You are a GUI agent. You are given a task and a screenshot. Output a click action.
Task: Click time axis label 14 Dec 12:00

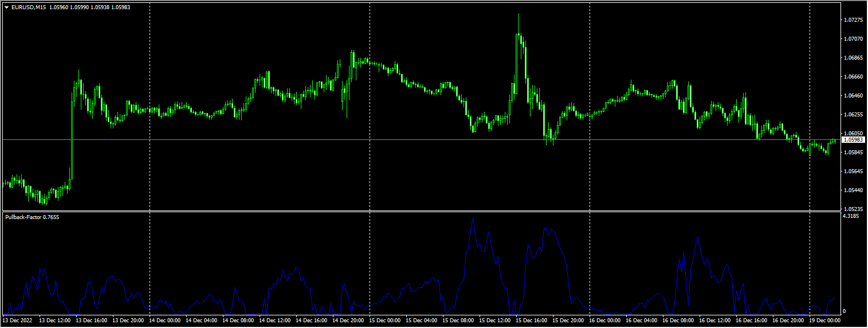(x=276, y=321)
